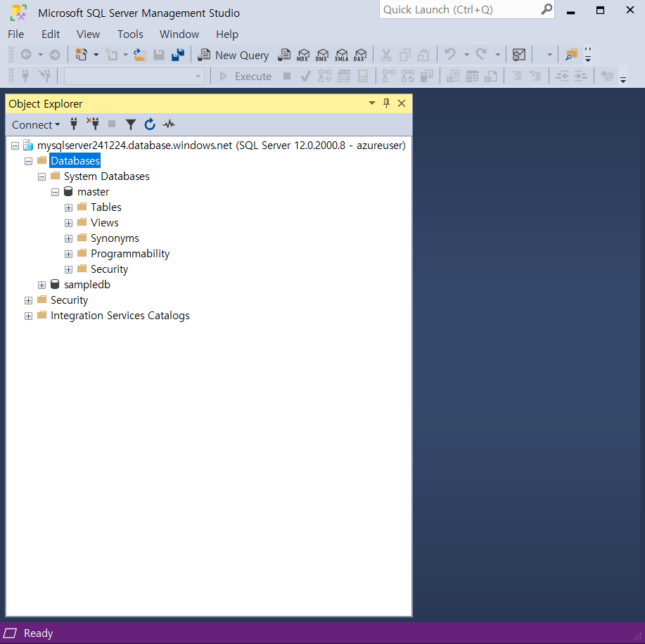
Task: Expand the Synonyms folder
Action: tap(69, 239)
